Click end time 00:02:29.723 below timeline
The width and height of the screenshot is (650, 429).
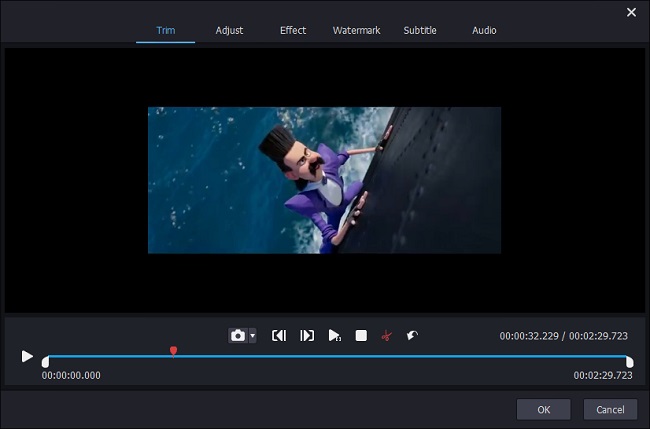(x=603, y=375)
